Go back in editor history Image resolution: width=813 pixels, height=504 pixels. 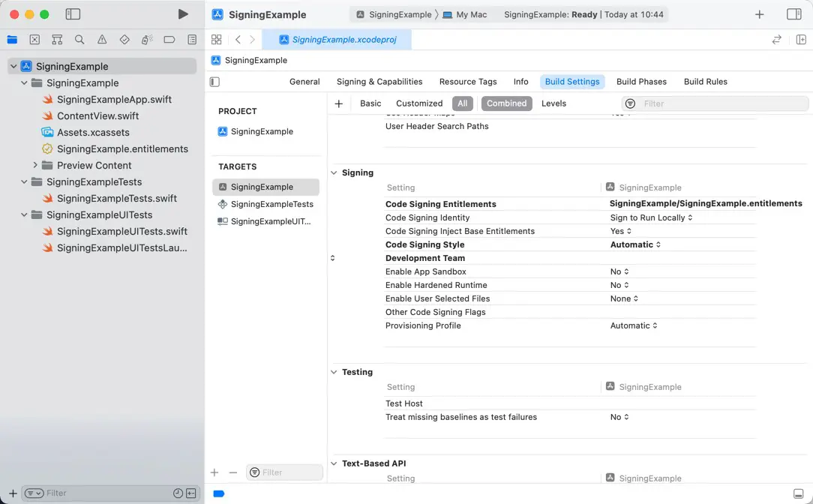click(238, 40)
